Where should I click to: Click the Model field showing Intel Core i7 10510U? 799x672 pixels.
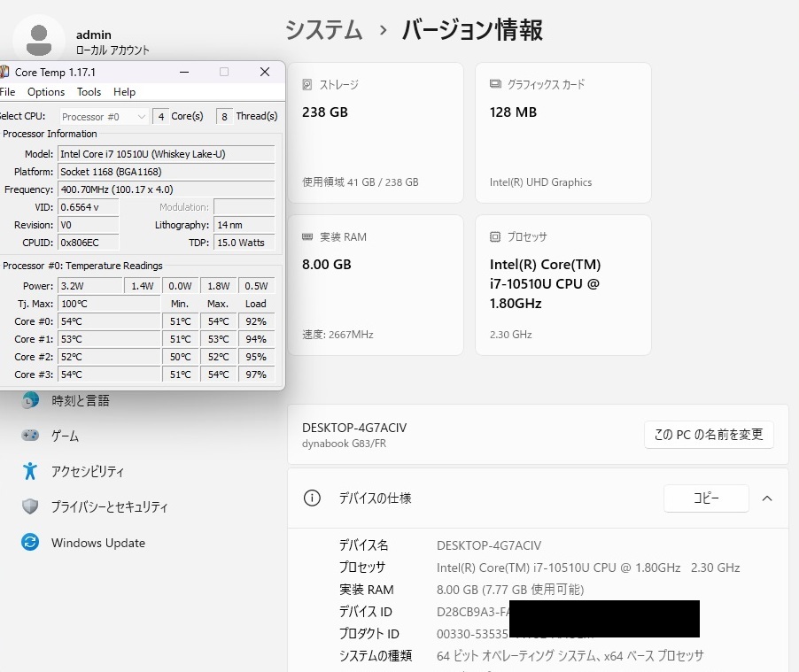tap(167, 154)
